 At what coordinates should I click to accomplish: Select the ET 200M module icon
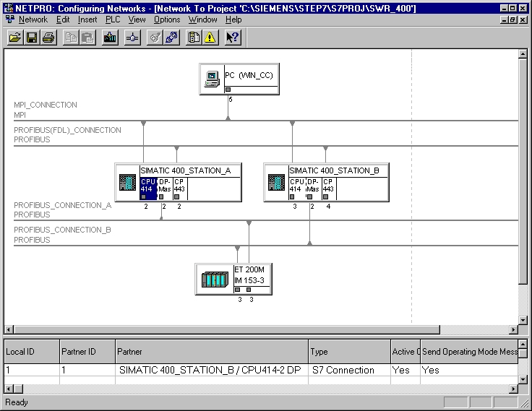click(x=215, y=280)
